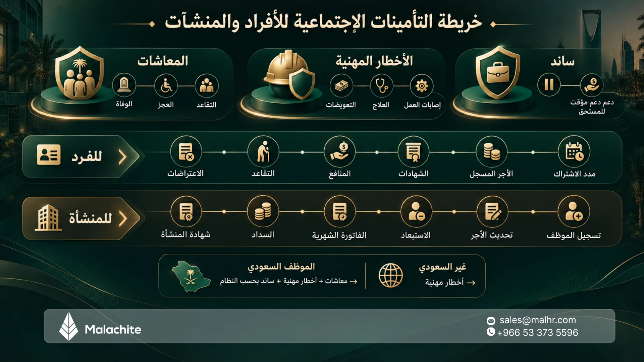This screenshot has height=362, width=644.
Task: Click the Saudi Arabia map icon
Action: pos(191,277)
